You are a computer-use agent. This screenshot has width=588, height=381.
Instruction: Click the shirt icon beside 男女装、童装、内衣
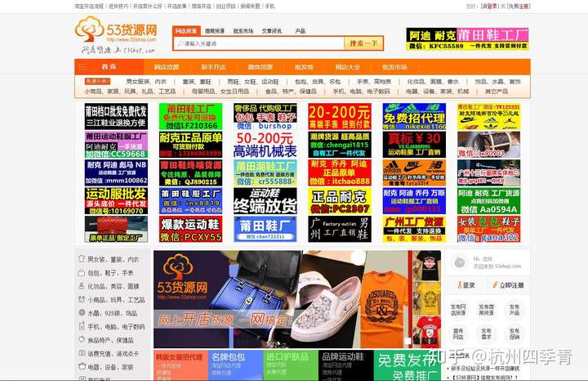tap(82, 259)
